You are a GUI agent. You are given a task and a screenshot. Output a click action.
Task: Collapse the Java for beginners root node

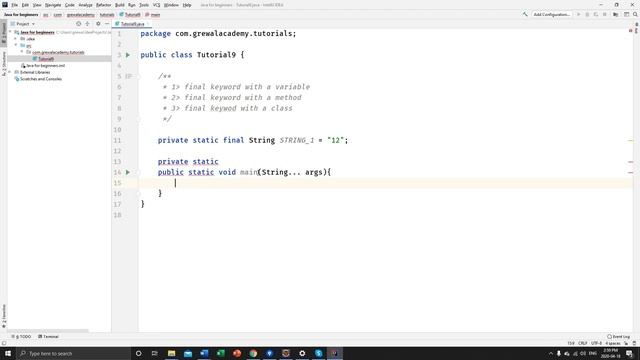coord(11,32)
